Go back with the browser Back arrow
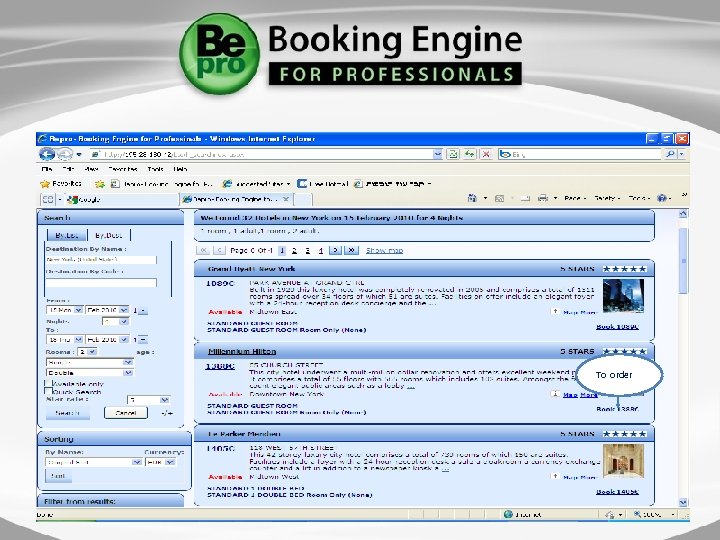Viewport: 720px width, 540px height. 47,154
